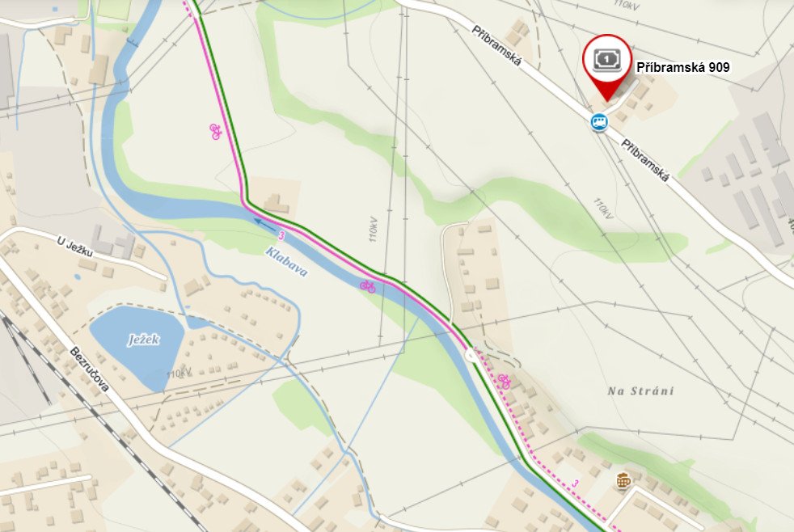Open the Příbramská 909 address label
The image size is (794, 532).
click(x=682, y=67)
